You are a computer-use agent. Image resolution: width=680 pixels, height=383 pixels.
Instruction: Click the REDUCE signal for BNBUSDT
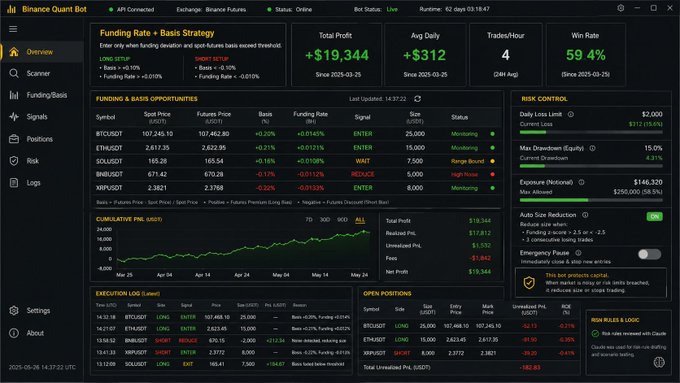pyautogui.click(x=363, y=174)
